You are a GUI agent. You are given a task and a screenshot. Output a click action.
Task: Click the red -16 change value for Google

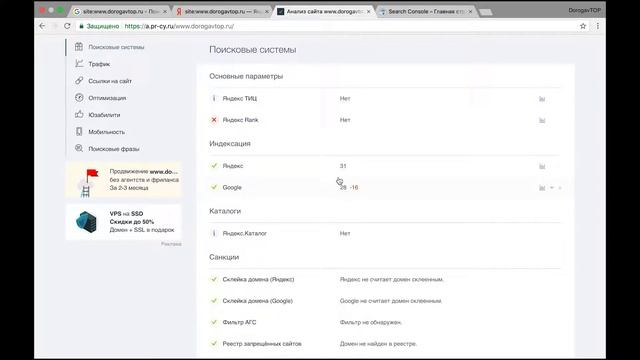pos(354,187)
